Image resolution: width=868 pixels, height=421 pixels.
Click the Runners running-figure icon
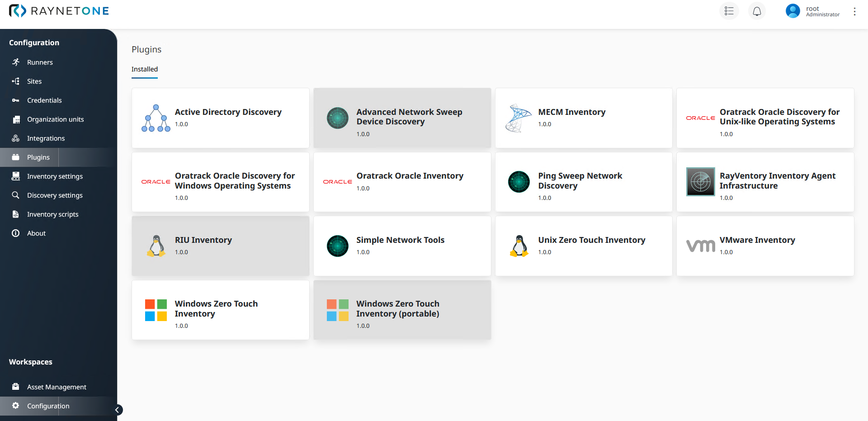pos(16,62)
